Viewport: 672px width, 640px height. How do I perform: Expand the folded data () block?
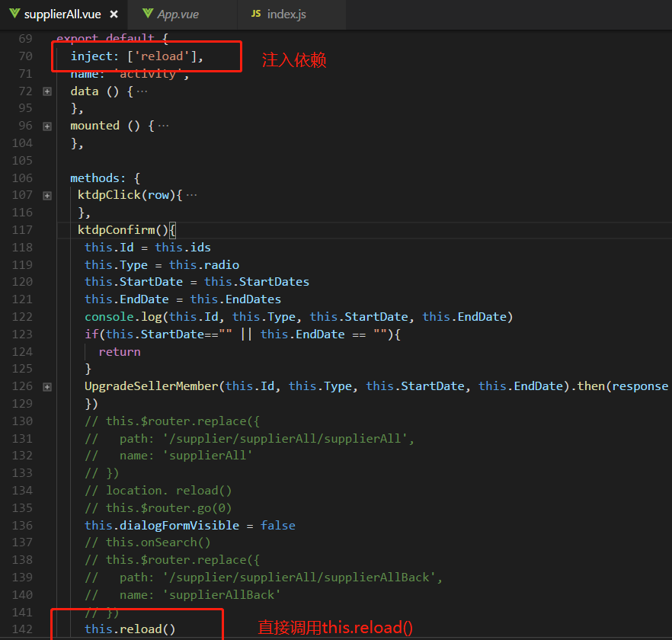[x=47, y=91]
